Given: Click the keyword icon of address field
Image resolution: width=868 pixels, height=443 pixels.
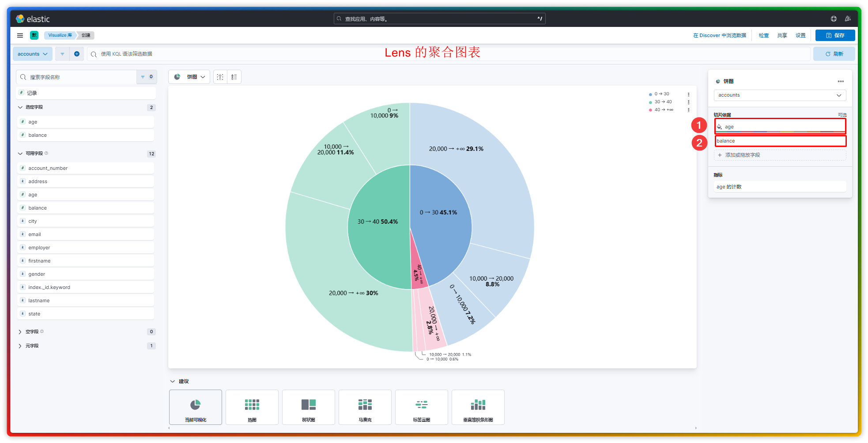Looking at the screenshot, I should [x=23, y=181].
